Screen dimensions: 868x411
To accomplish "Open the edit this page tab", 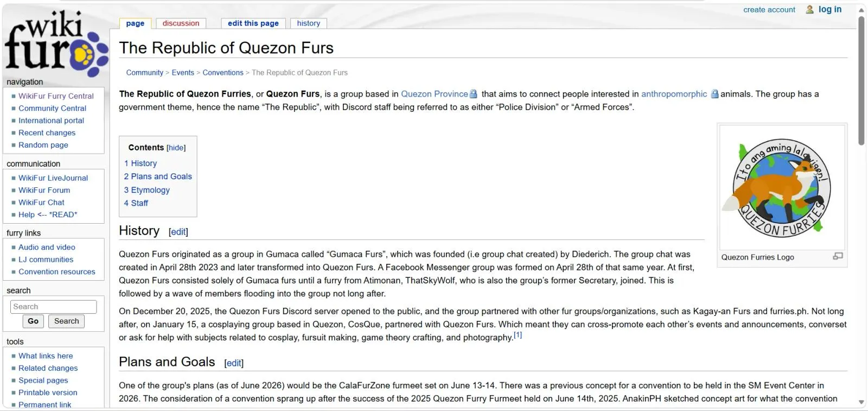I will point(253,23).
